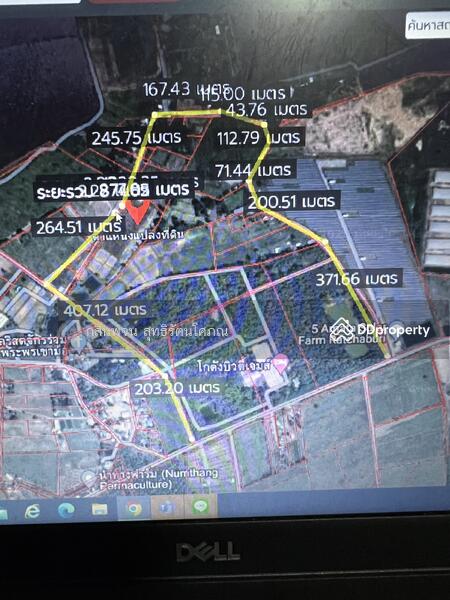This screenshot has width=450, height=600.
Task: Focus the ค้นหา search box
Action: 427,25
